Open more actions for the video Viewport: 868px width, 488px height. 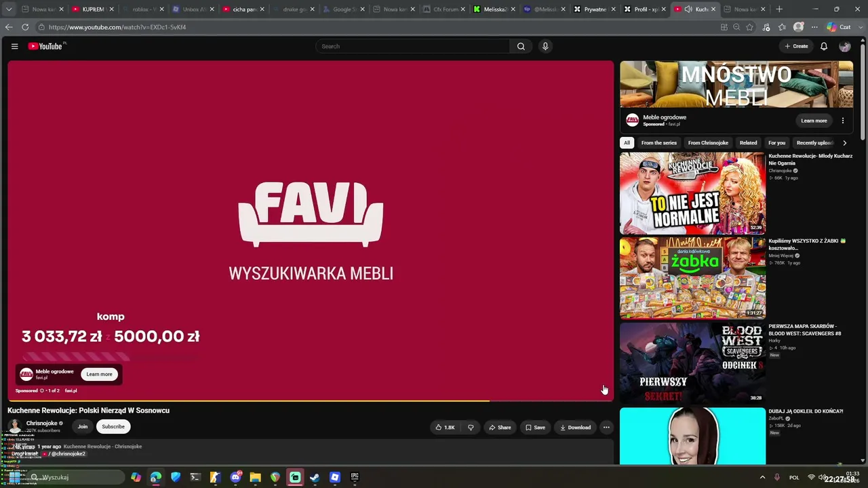(x=606, y=428)
